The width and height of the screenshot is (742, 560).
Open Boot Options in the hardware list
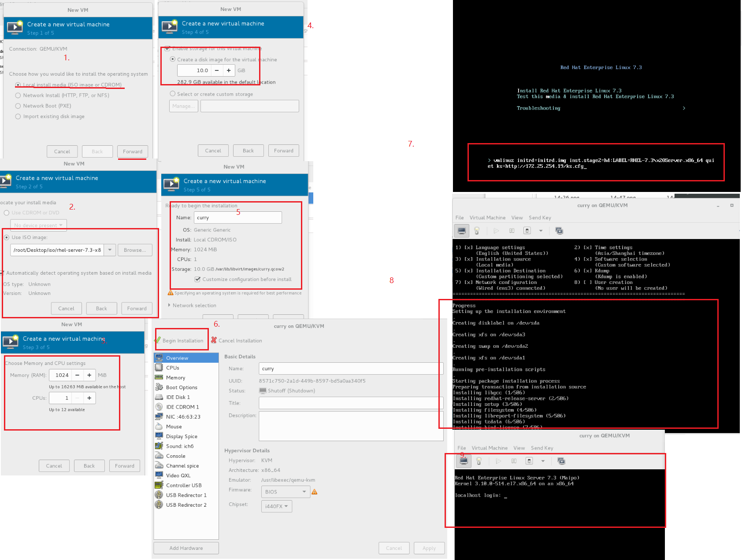186,387
